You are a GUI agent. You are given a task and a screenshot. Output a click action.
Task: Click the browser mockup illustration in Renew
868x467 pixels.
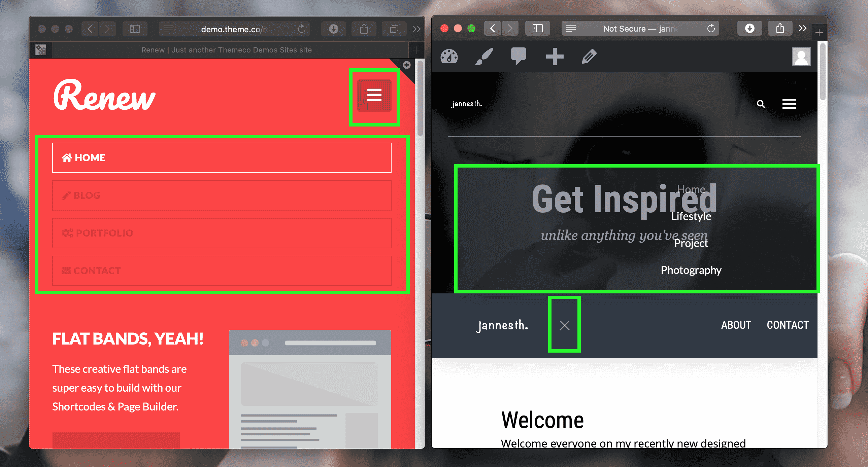click(310, 389)
